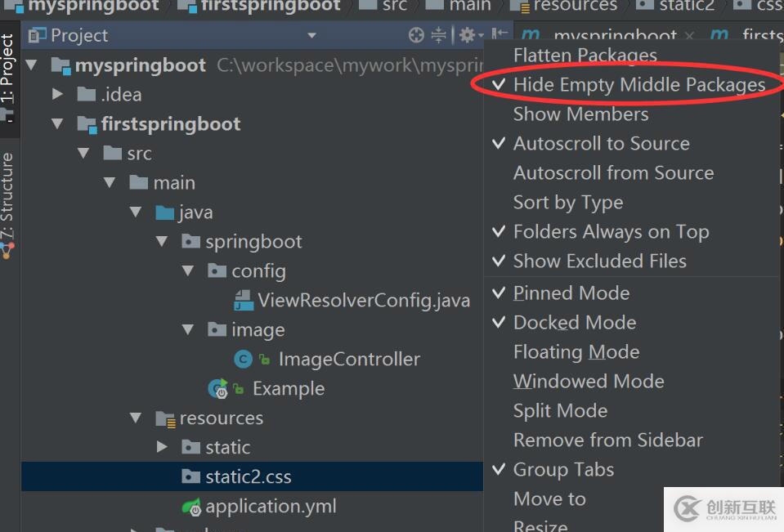Click the collapse all icon in Project toolbar
Image resolution: width=784 pixels, height=532 pixels.
[x=439, y=35]
